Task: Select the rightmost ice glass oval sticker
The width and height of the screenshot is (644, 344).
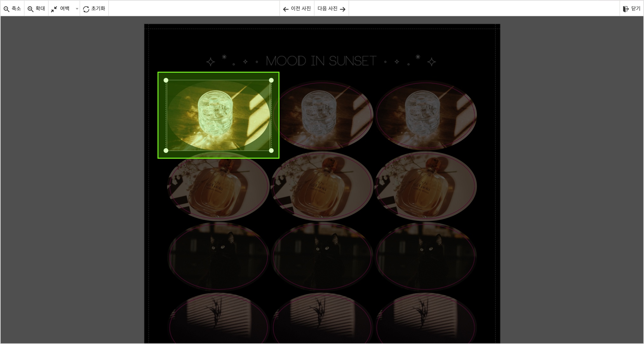Action: (426, 115)
